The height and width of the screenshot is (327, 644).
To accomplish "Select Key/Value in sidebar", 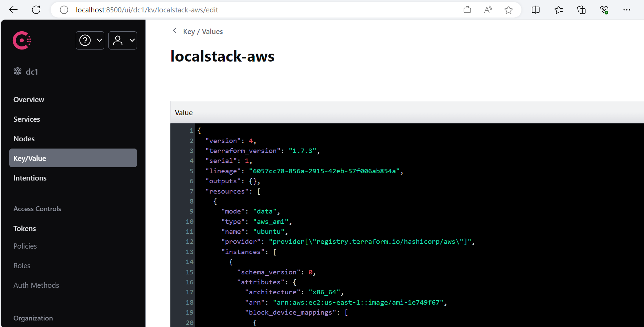I will 73,158.
